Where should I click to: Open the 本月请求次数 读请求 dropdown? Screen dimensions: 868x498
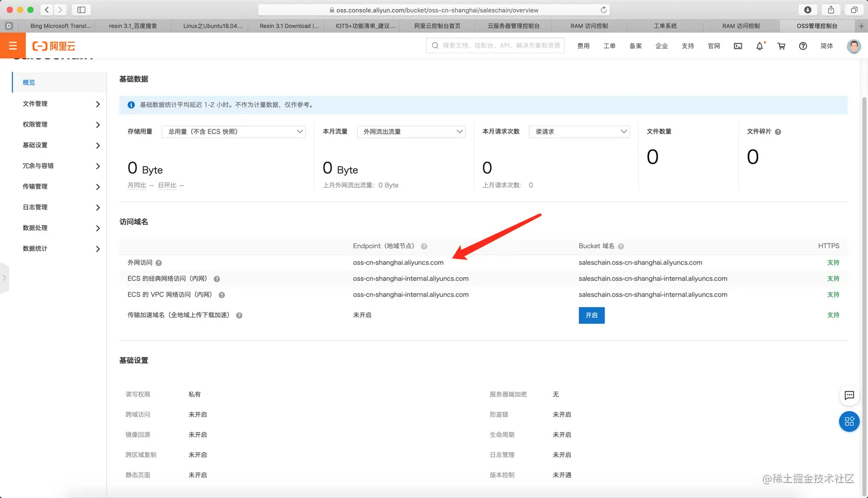pos(579,132)
